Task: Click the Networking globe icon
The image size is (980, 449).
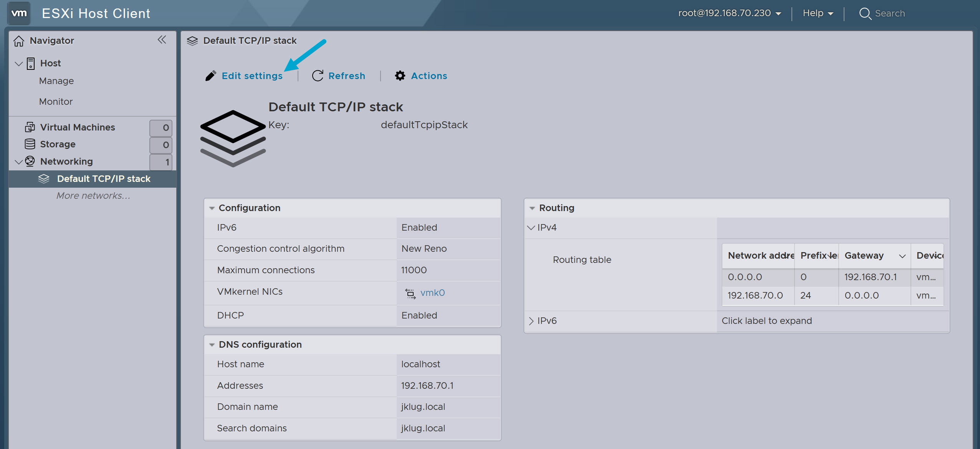Action: click(30, 161)
